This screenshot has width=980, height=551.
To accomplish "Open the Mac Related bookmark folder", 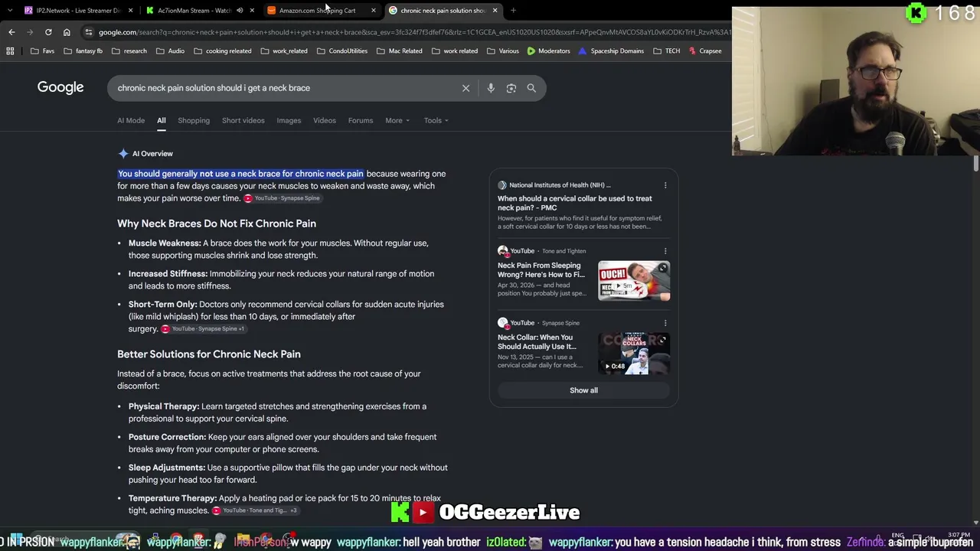I will (x=400, y=51).
